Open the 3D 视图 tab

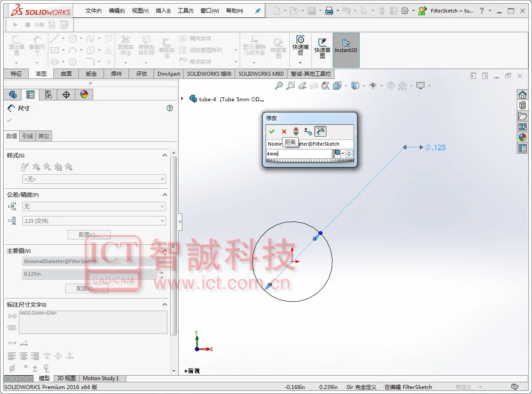pos(66,378)
